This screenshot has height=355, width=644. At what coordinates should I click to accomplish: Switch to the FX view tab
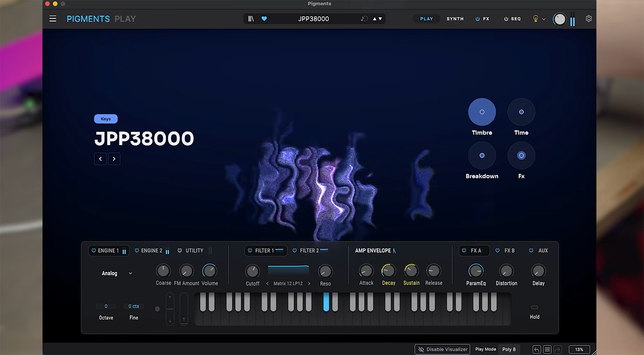[x=486, y=19]
